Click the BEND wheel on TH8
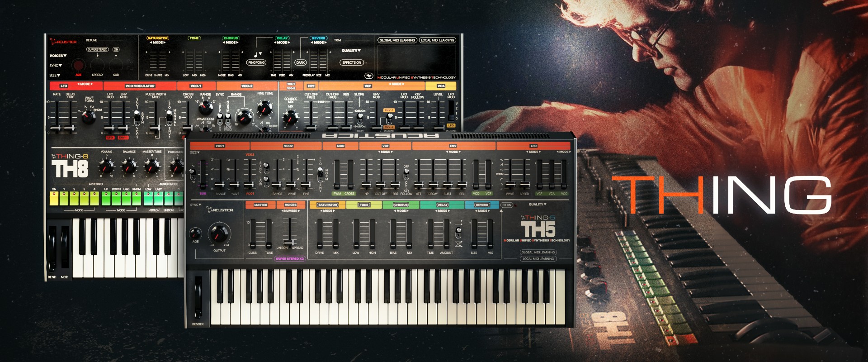Image resolution: width=868 pixels, height=362 pixels. (52, 249)
